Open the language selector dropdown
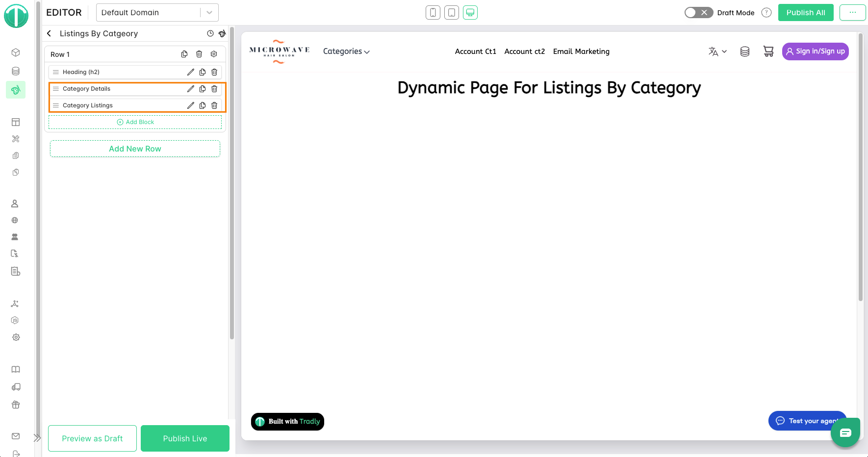The image size is (868, 457). [717, 51]
